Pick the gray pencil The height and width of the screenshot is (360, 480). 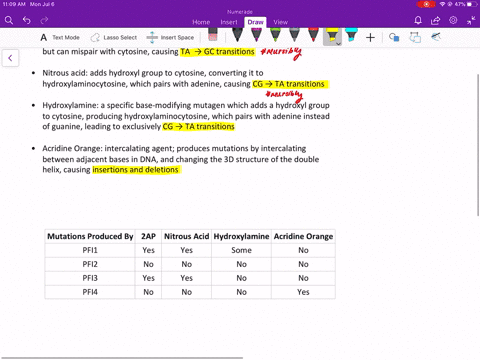(294, 35)
